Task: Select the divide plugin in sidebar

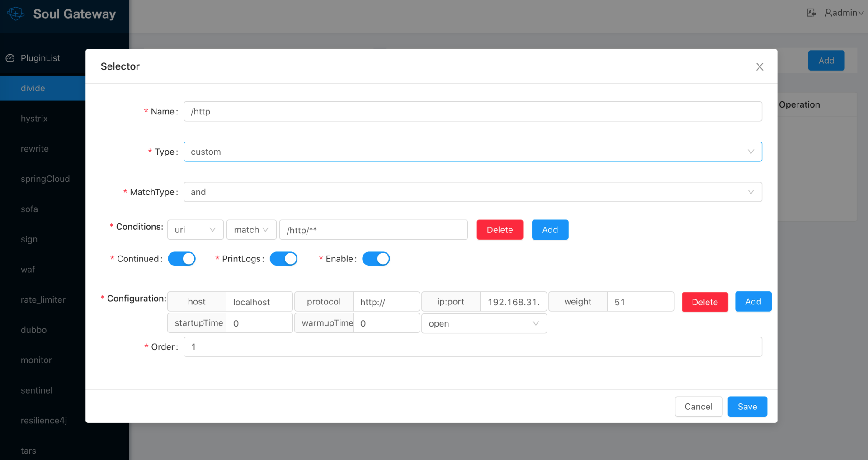Action: pos(42,88)
